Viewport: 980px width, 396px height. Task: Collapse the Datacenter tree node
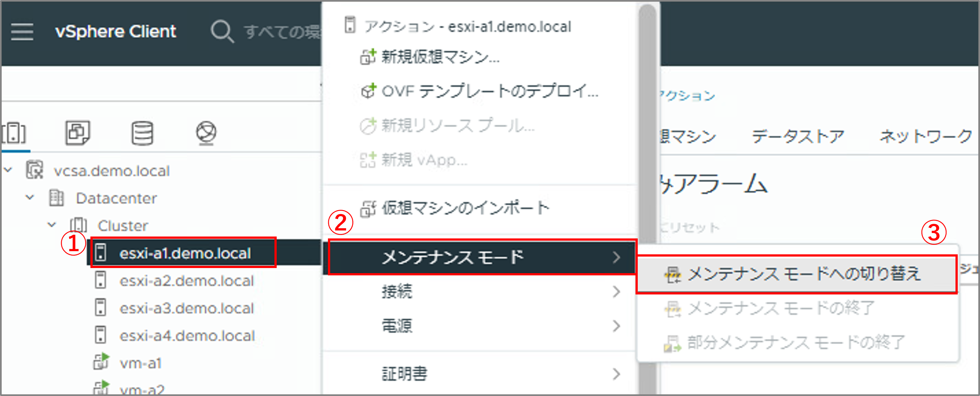[30, 197]
